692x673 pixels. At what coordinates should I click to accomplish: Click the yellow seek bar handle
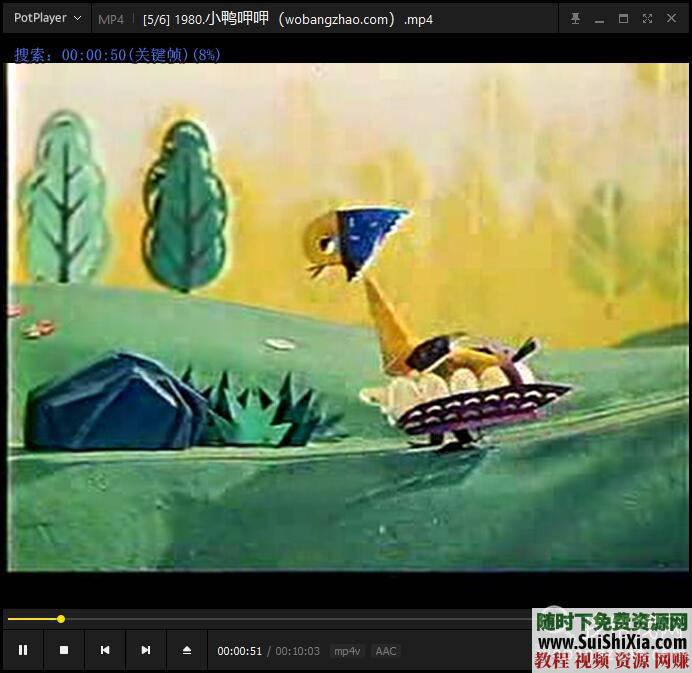(x=61, y=619)
